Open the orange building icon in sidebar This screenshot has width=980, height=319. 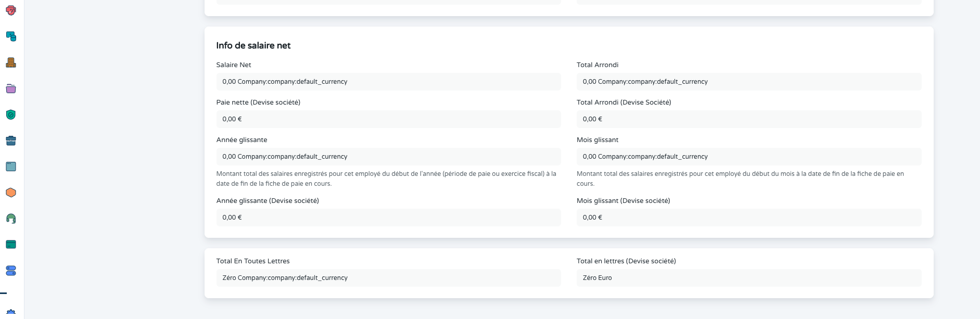tap(11, 62)
